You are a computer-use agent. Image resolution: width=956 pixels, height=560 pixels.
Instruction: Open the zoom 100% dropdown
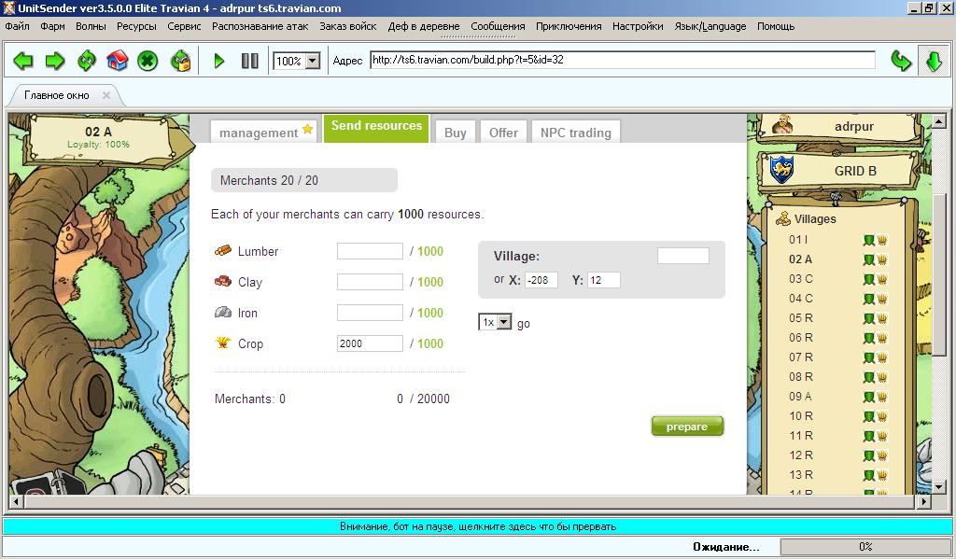313,61
